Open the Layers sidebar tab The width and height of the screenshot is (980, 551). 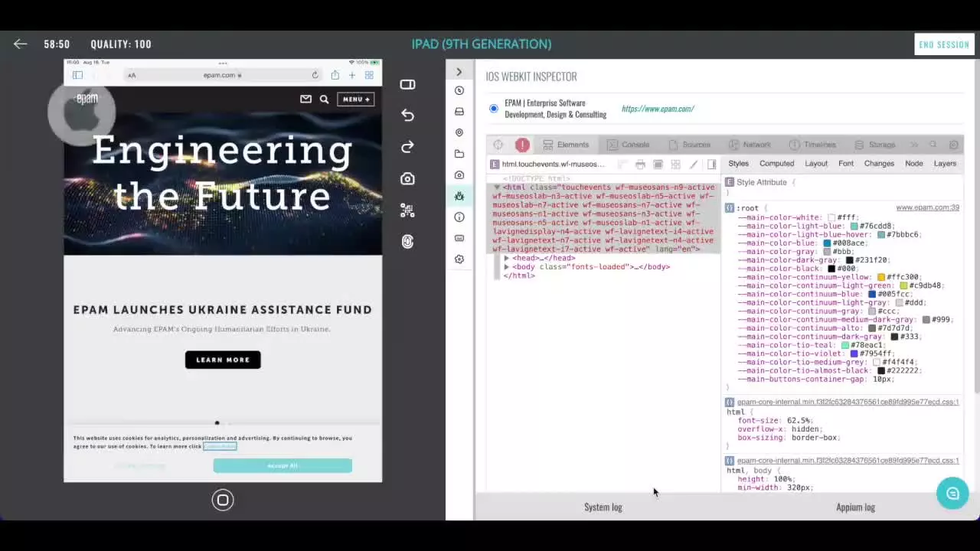pyautogui.click(x=945, y=164)
